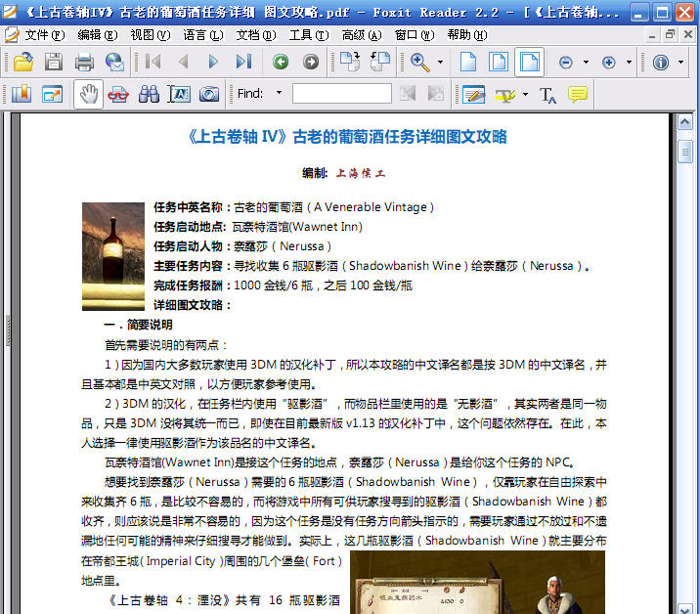Click the wine bottle image in document
The image size is (700, 614).
click(113, 256)
